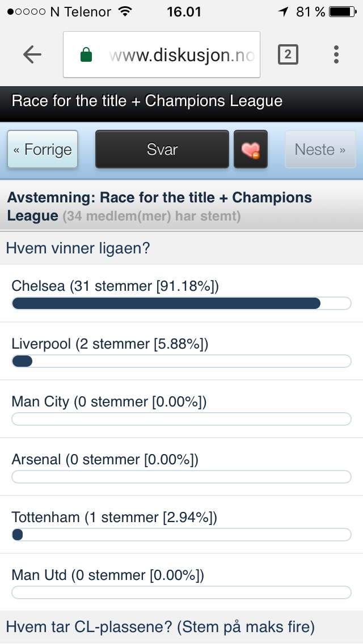The width and height of the screenshot is (363, 644).
Task: Tap the Liverpool vote progress bar
Action: point(181,361)
